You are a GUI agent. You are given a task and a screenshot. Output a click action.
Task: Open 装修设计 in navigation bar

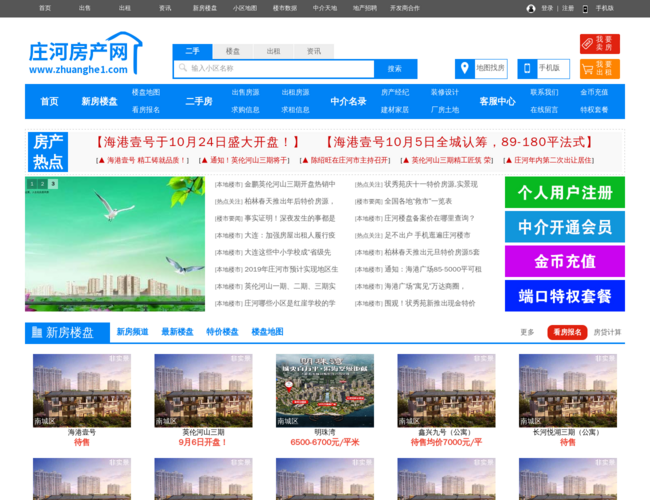point(445,92)
